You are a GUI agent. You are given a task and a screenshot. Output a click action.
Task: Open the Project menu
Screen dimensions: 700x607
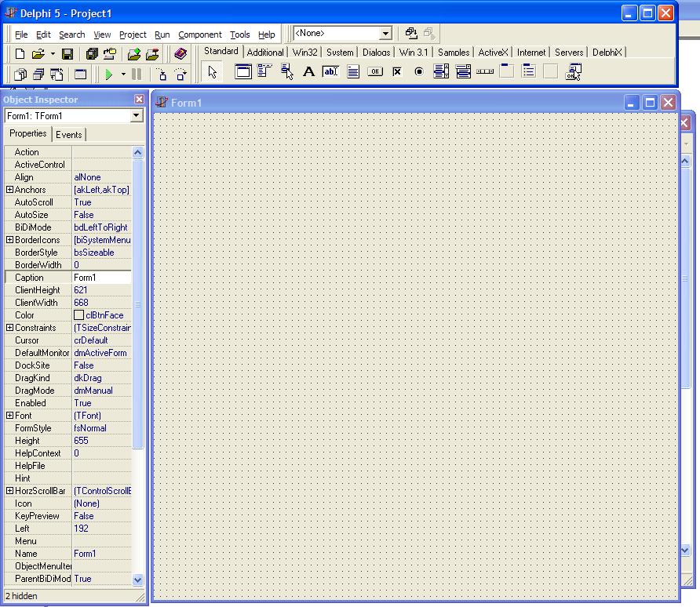133,35
